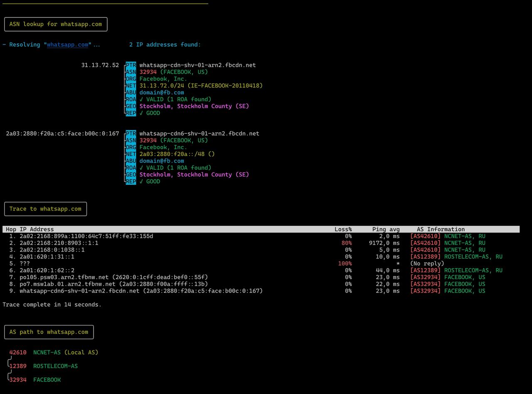The width and height of the screenshot is (532, 394).
Task: Select hop 9 whatsapp-cdn6-shv-01-arn2.fbcdn.net
Action: (x=79, y=291)
